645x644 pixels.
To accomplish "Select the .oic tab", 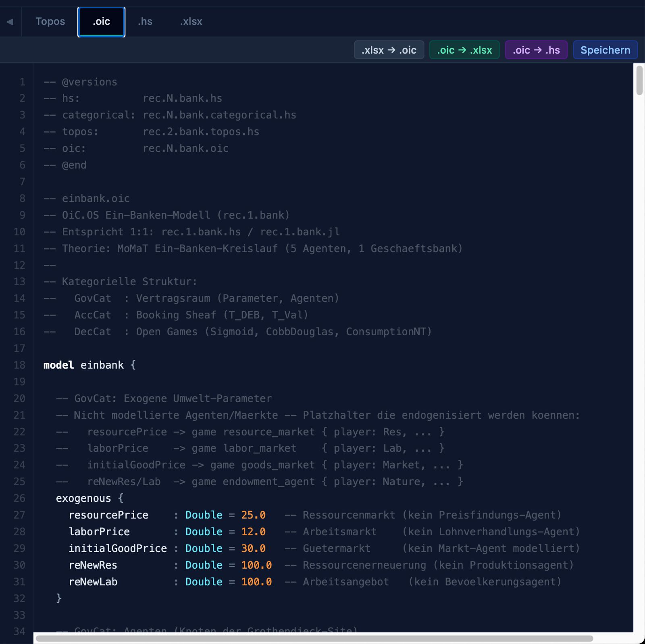I will [101, 22].
